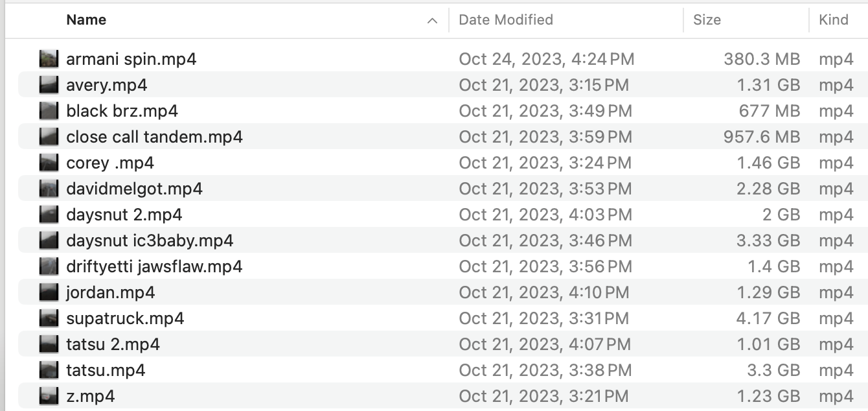Select daysnut 2.mp4 in the list
Image resolution: width=868 pixels, height=411 pixels.
pyautogui.click(x=124, y=215)
